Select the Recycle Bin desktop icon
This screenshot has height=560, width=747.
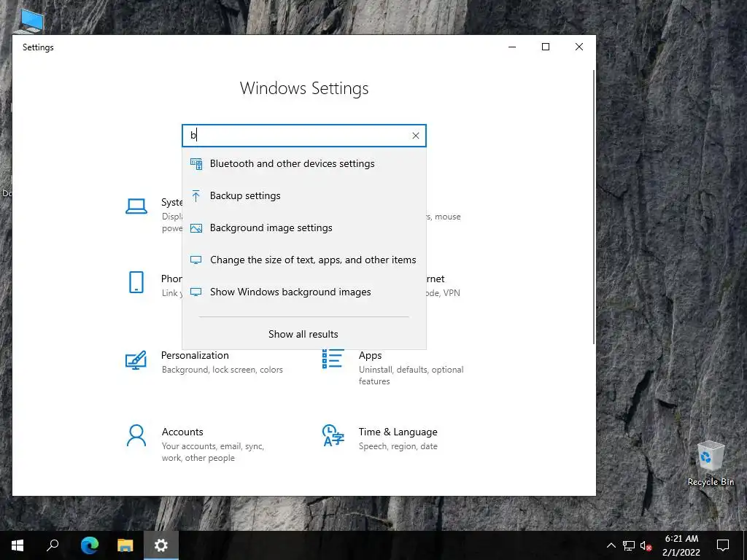[x=711, y=463]
